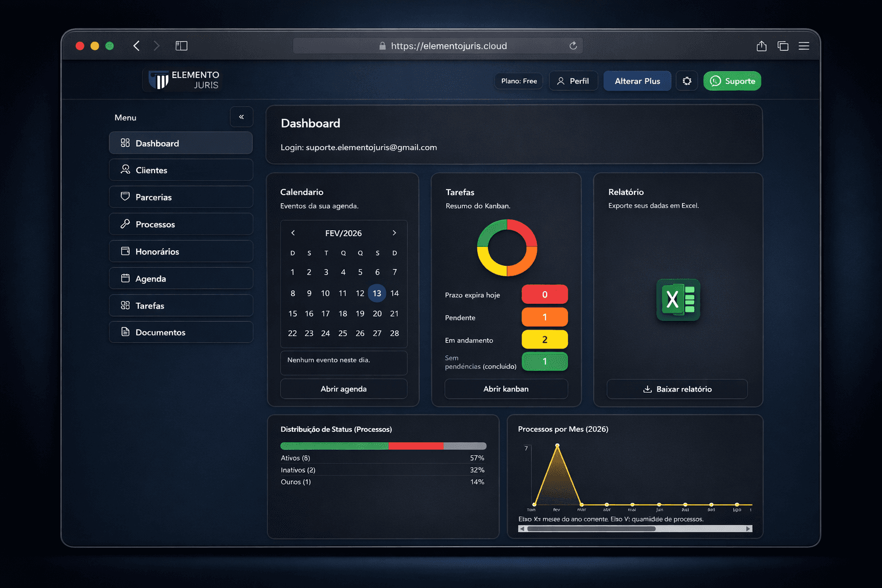
Task: Open Processos via the wrench icon
Action: [125, 224]
